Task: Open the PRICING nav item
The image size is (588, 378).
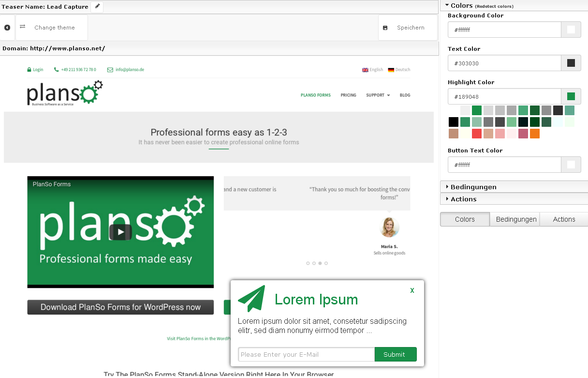Action: coord(348,95)
